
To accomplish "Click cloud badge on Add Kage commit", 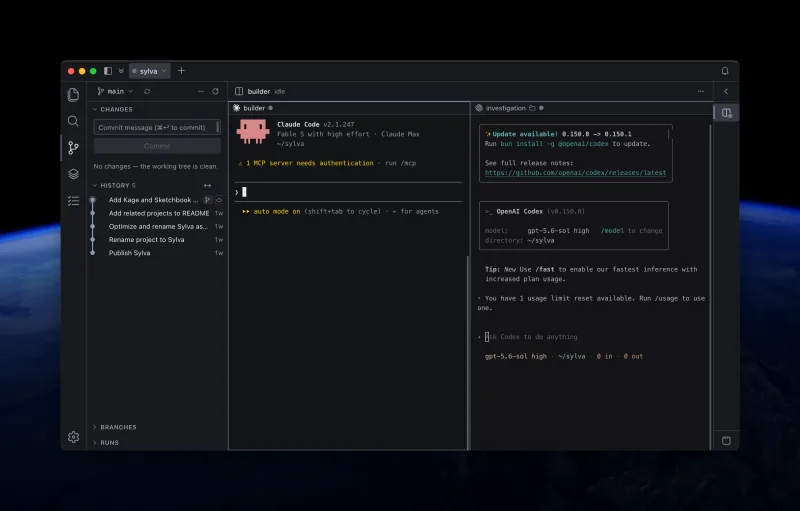I will point(219,200).
